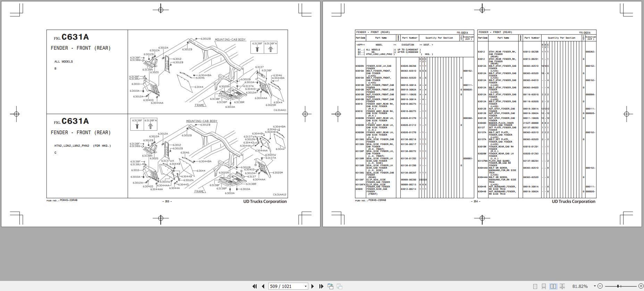Click the next view icon
644x291 pixels.
tap(340, 286)
